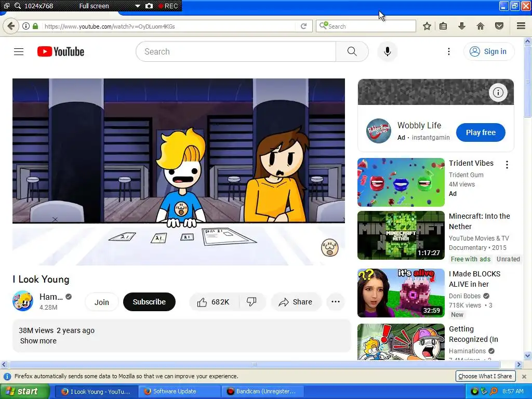Screen dimensions: 532x399
Task: Click the video player to pause
Action: tap(179, 171)
